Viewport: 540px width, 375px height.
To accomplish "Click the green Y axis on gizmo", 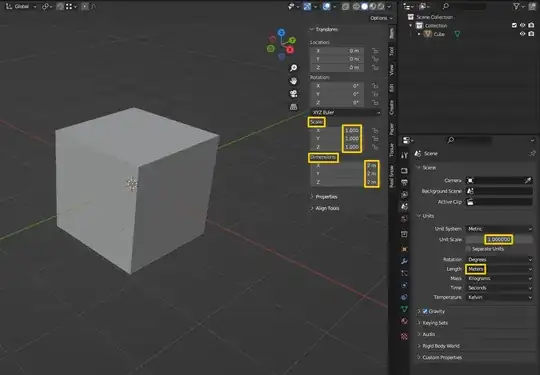I will click(292, 40).
